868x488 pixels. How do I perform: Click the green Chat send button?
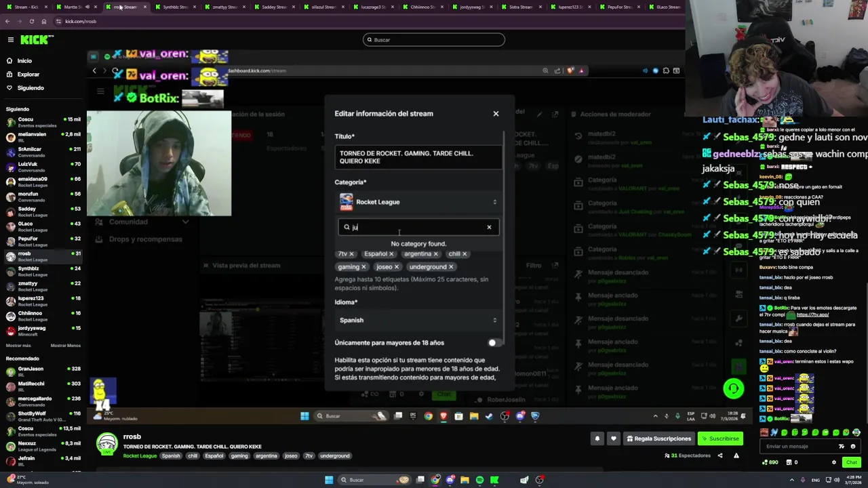[851, 463]
